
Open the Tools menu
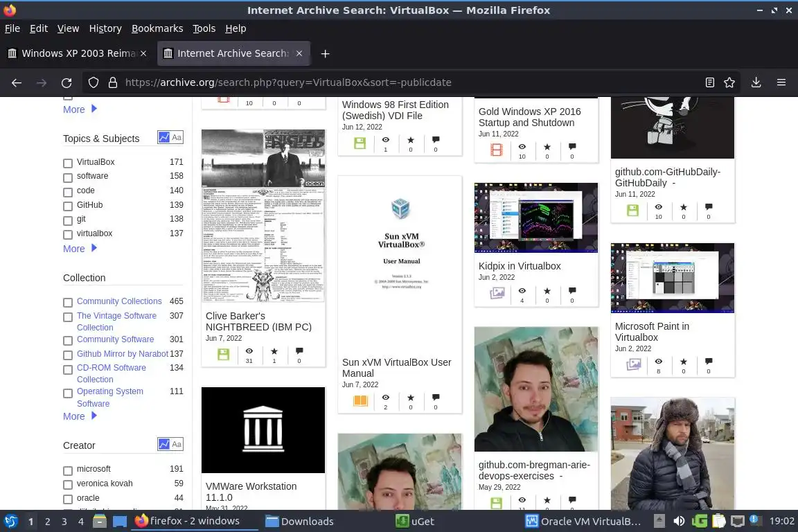(x=204, y=28)
